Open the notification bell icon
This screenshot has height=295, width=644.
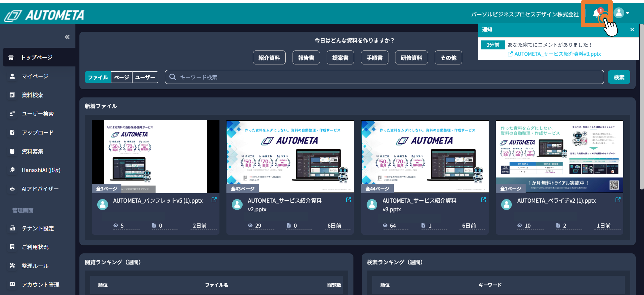coord(597,13)
